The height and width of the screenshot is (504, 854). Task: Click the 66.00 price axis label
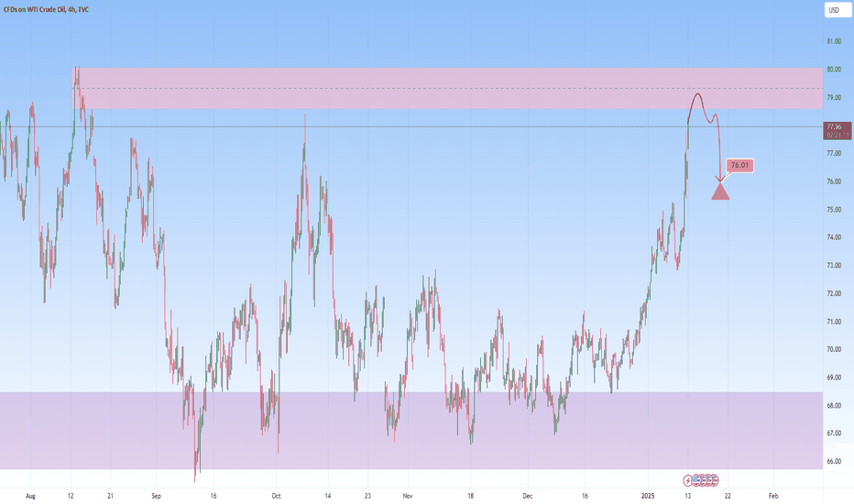point(834,461)
